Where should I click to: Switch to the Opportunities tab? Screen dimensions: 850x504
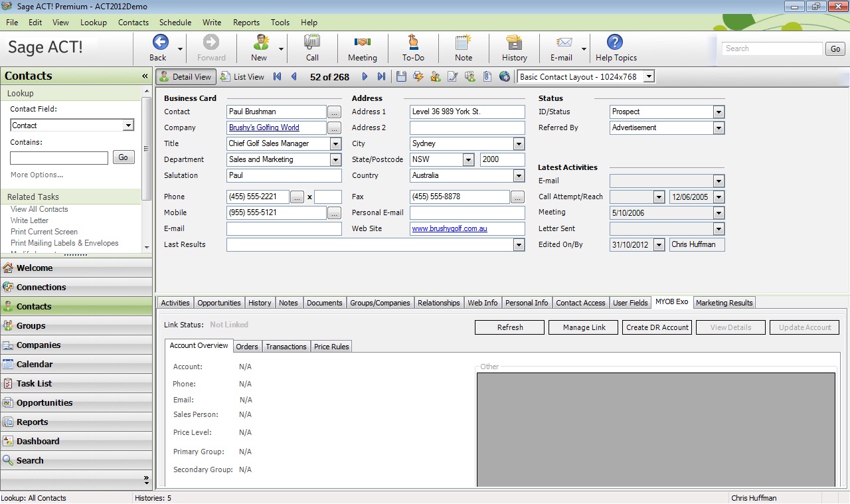(219, 303)
